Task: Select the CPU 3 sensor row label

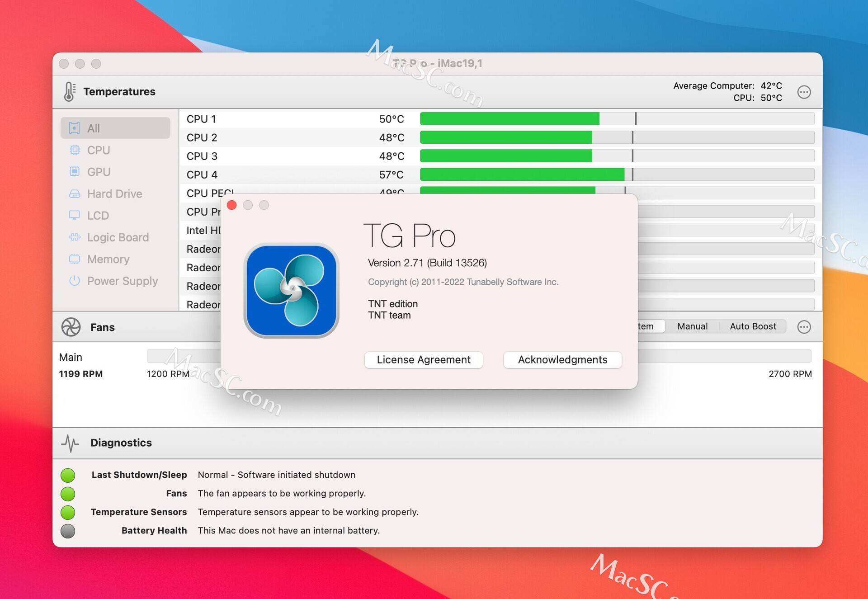Action: tap(202, 156)
